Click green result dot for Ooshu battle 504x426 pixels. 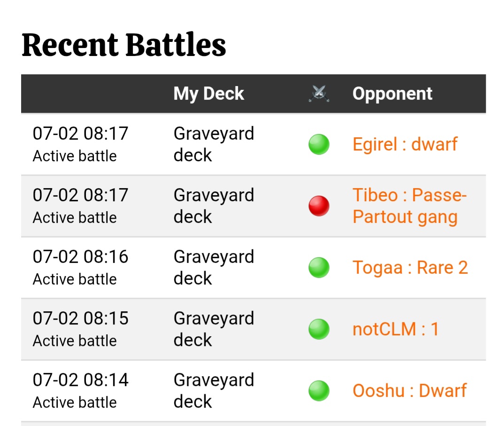click(x=319, y=391)
